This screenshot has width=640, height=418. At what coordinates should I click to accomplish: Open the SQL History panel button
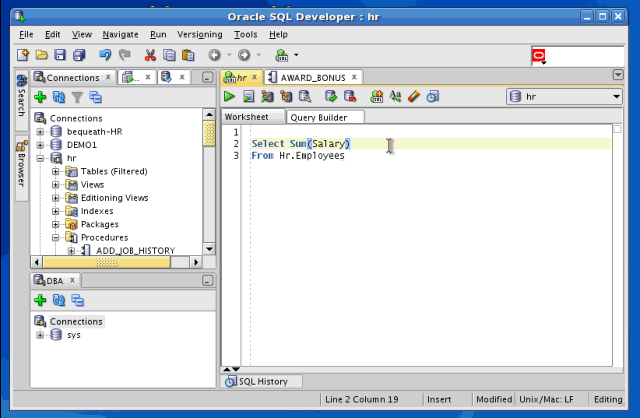(x=261, y=381)
